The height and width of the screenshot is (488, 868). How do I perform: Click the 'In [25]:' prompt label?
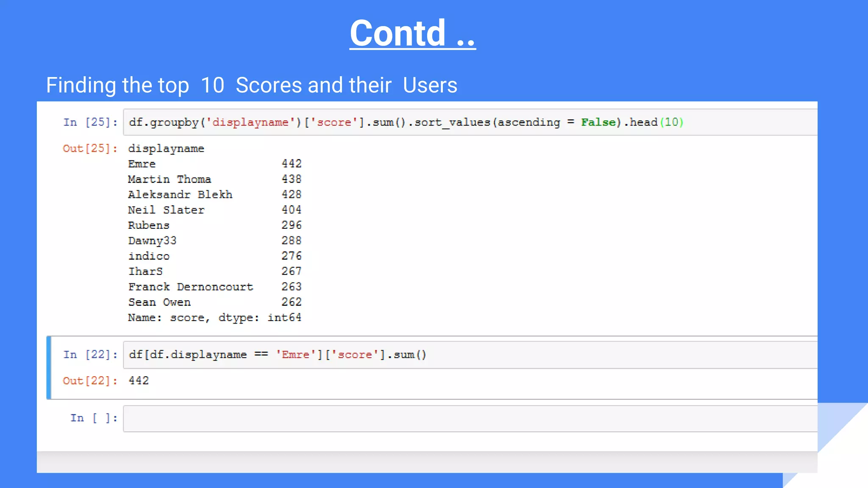click(x=90, y=122)
